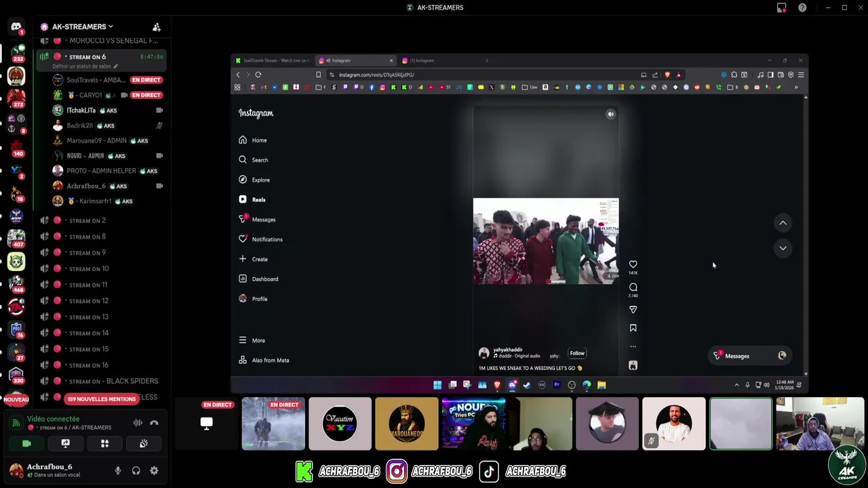Open the server with 232 badge
868x488 pixels.
(x=17, y=53)
